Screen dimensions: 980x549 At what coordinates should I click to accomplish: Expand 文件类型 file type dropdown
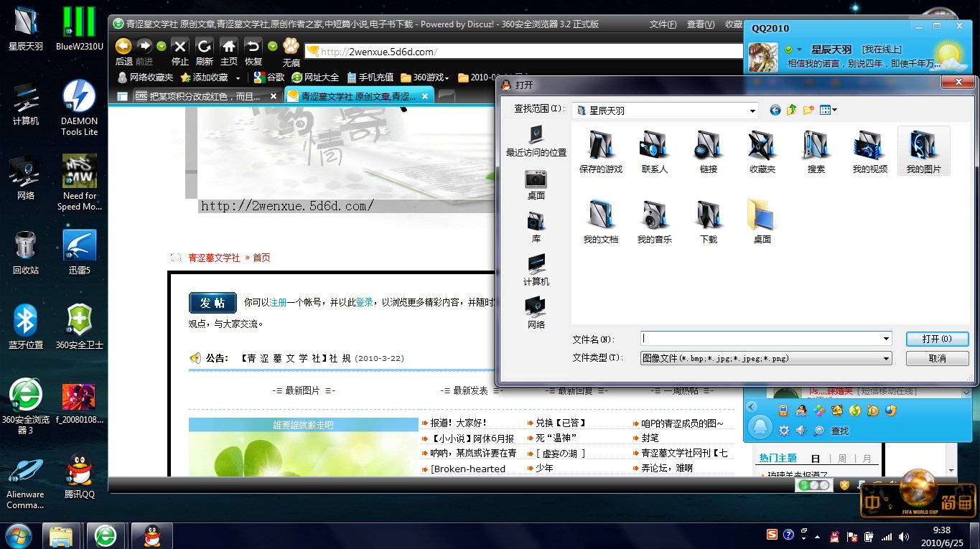887,358
